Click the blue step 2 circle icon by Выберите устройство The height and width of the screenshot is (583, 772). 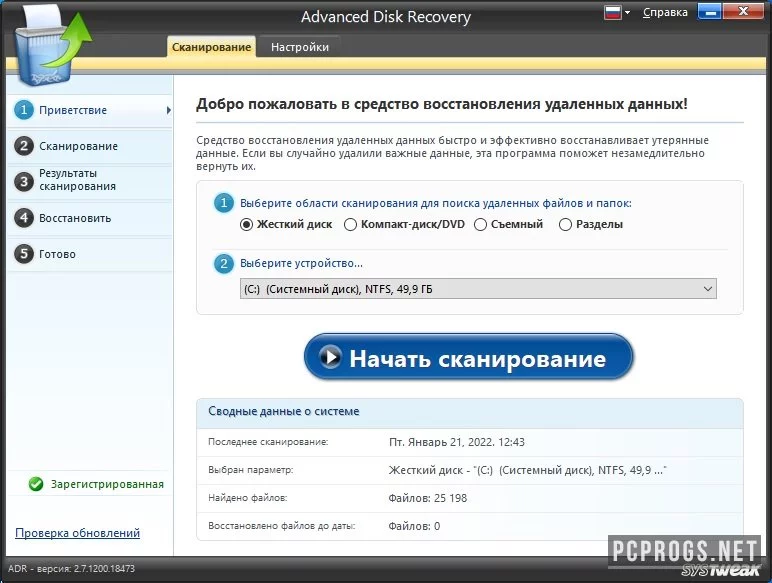pyautogui.click(x=224, y=263)
